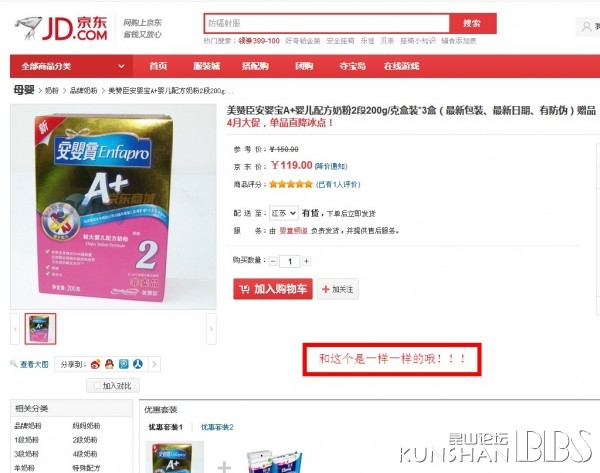Click the user account icon at top right
This screenshot has height=473, width=600.
(586, 27)
